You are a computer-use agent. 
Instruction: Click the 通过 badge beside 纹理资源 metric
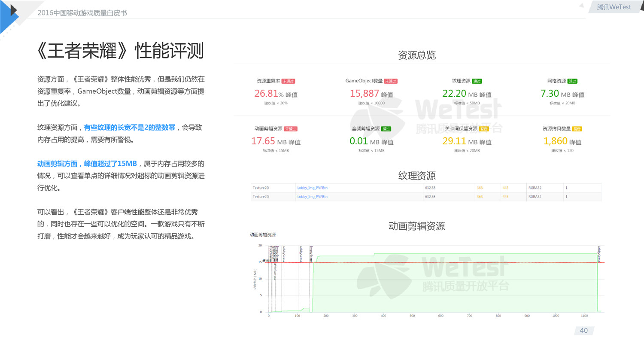point(477,81)
